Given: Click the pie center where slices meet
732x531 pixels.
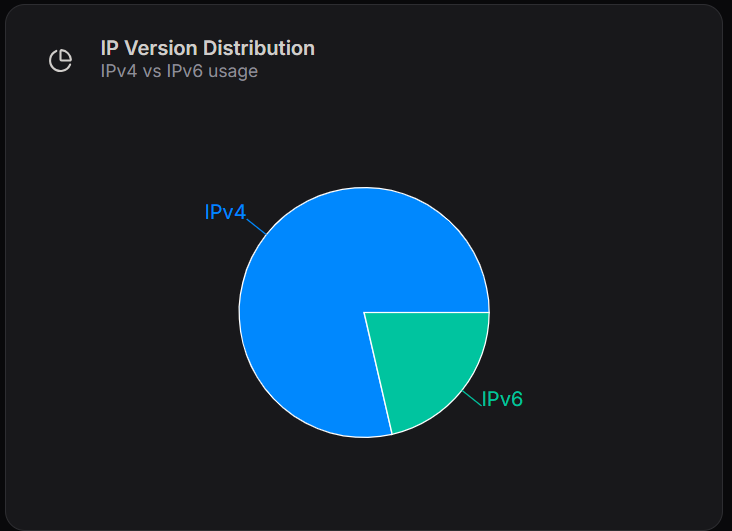Looking at the screenshot, I should pos(364,312).
